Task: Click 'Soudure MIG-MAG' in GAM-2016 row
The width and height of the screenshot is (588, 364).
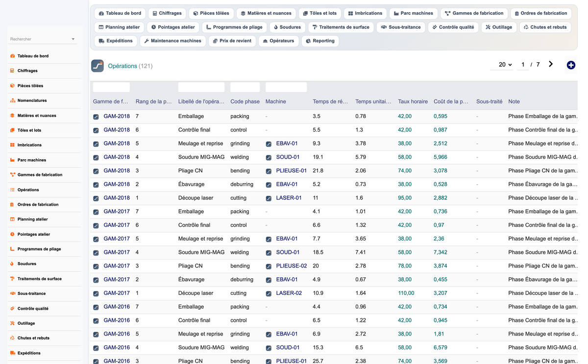Action: [x=201, y=347]
